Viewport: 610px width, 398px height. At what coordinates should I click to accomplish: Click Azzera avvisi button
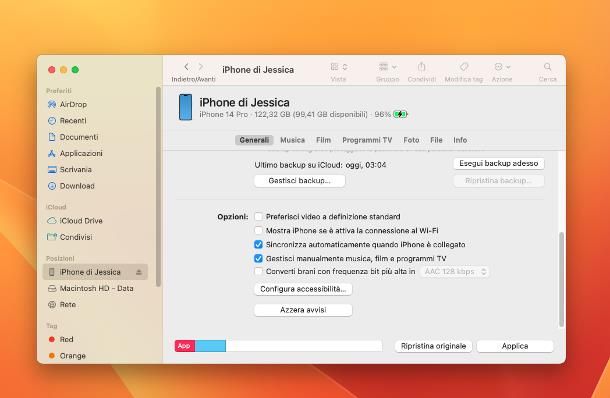pyautogui.click(x=303, y=310)
